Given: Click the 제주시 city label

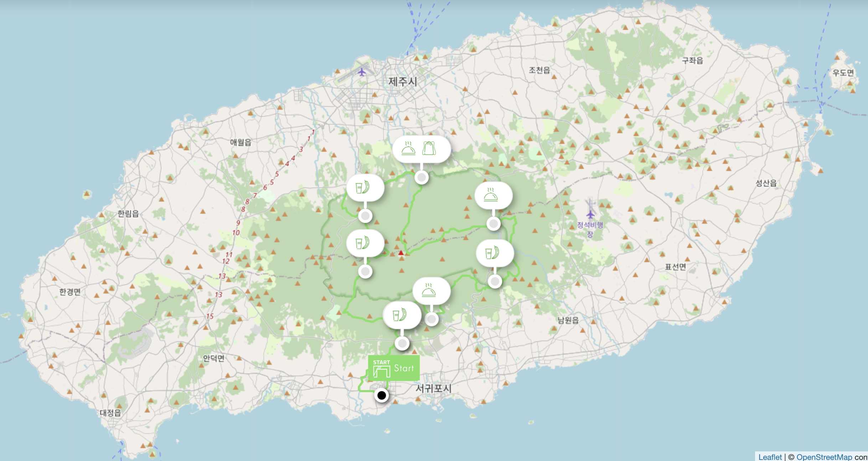Looking at the screenshot, I should [402, 82].
